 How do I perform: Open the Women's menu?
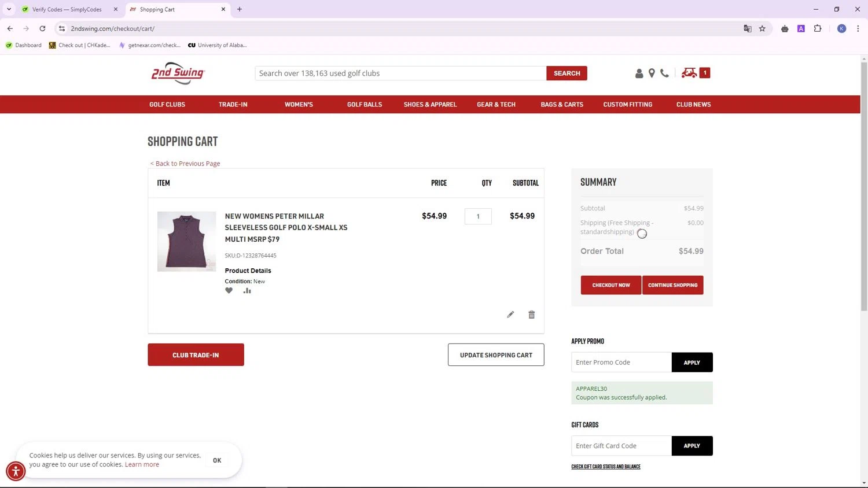(x=299, y=105)
